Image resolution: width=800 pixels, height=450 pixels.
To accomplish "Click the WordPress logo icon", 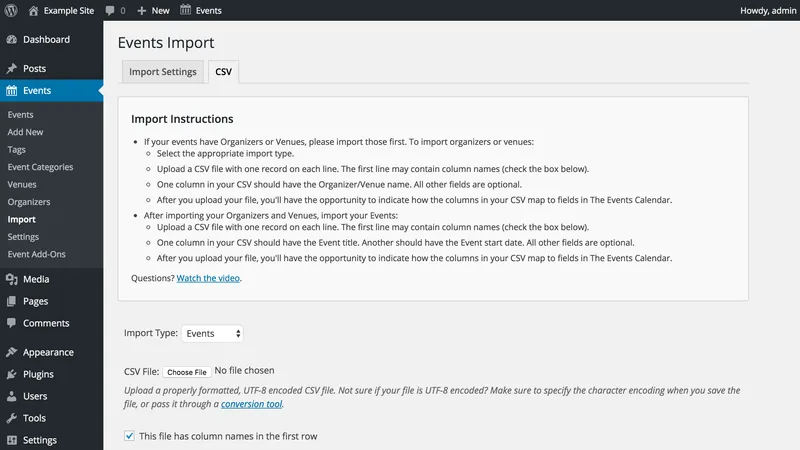I will 11,10.
